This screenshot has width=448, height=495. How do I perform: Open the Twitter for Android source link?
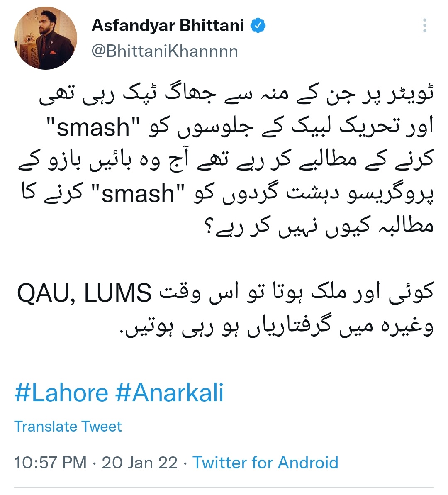pos(265,463)
